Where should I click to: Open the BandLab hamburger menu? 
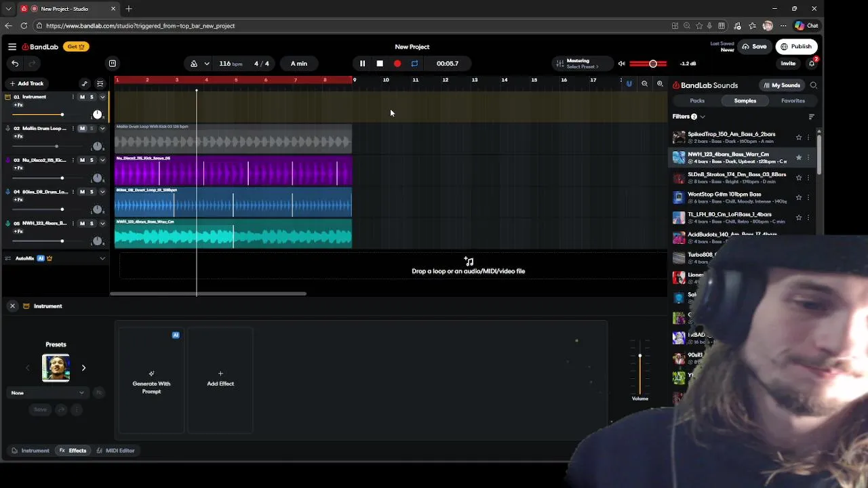click(12, 47)
